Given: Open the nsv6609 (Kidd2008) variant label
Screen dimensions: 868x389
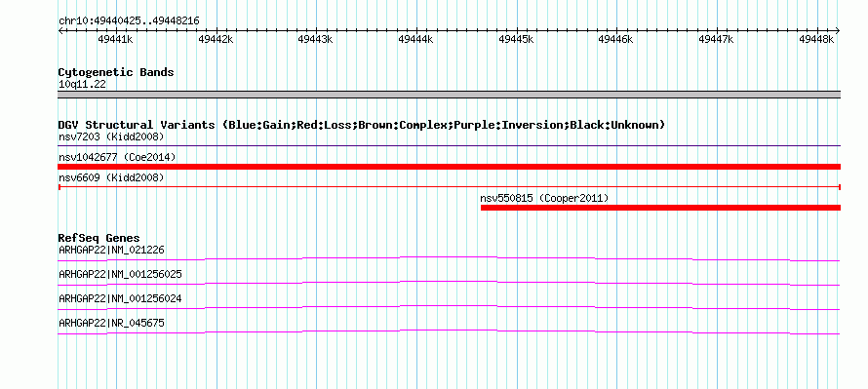Looking at the screenshot, I should [x=111, y=177].
